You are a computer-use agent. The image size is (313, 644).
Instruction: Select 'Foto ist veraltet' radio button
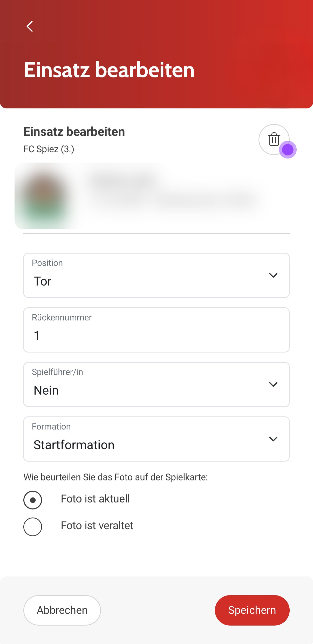(x=33, y=526)
